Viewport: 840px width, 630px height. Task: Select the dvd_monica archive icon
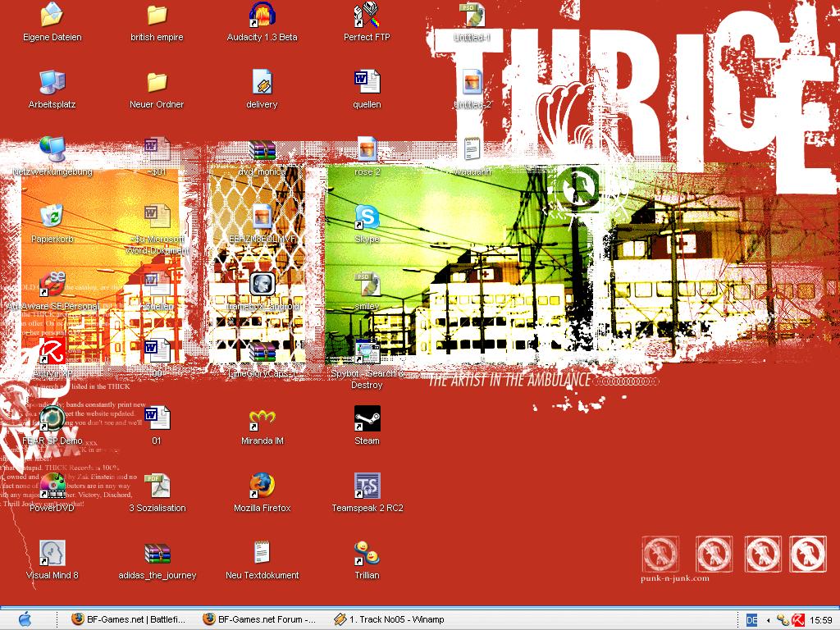tap(262, 149)
